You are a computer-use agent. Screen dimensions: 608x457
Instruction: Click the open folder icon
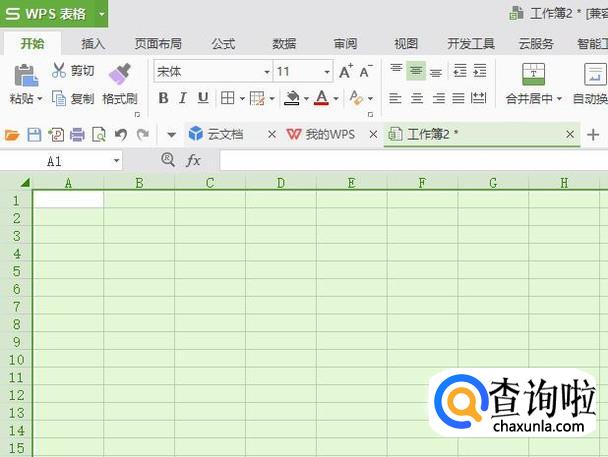pos(12,135)
